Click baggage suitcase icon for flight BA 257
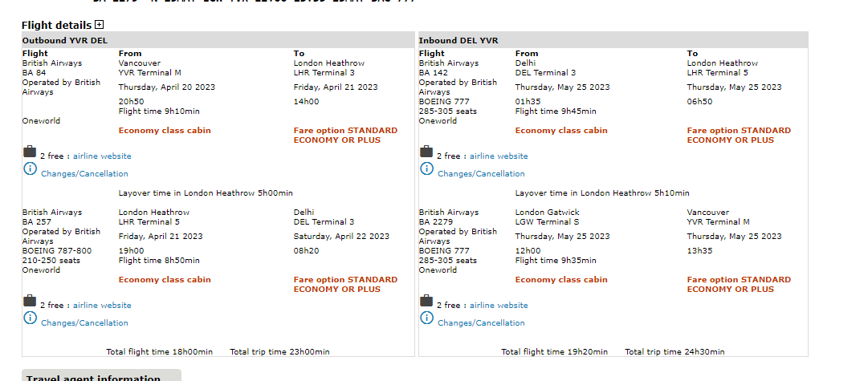 pyautogui.click(x=30, y=301)
